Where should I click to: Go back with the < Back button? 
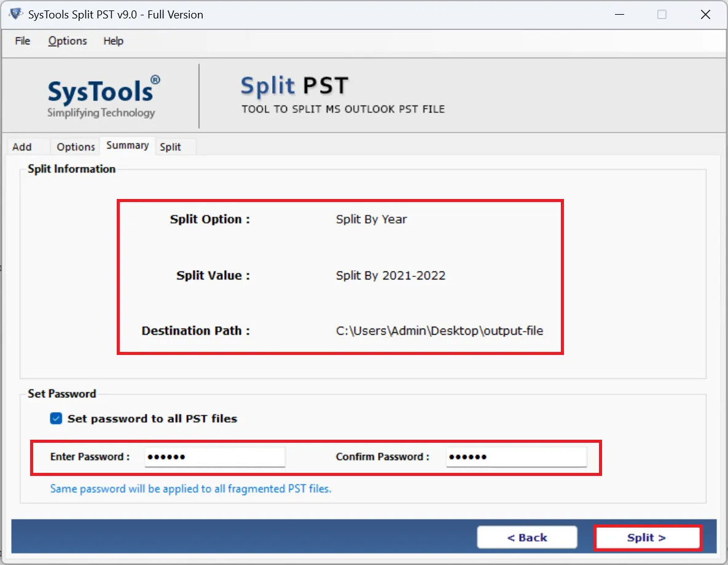tap(527, 537)
